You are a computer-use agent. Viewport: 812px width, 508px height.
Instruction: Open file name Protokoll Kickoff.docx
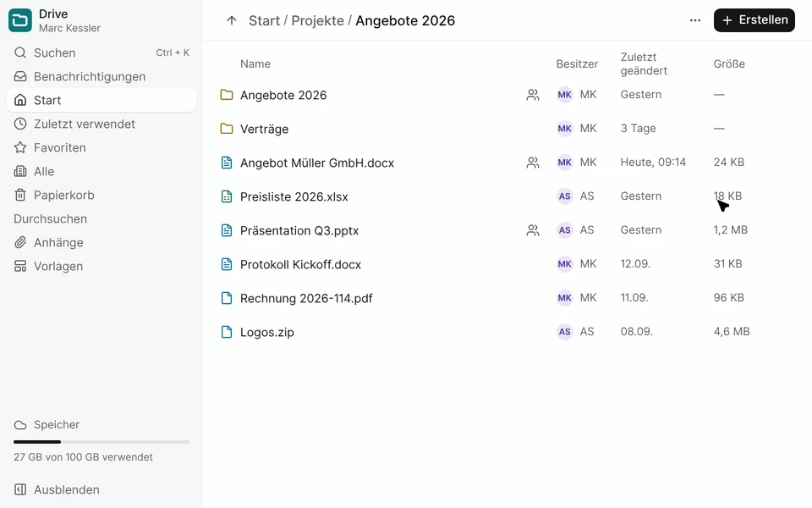[300, 264]
